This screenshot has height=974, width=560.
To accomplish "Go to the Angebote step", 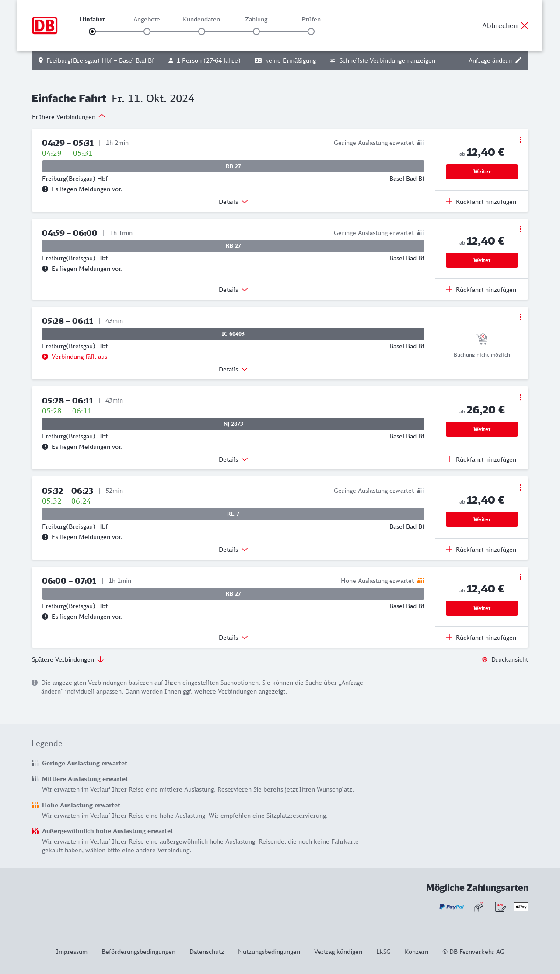I will coord(147,31).
